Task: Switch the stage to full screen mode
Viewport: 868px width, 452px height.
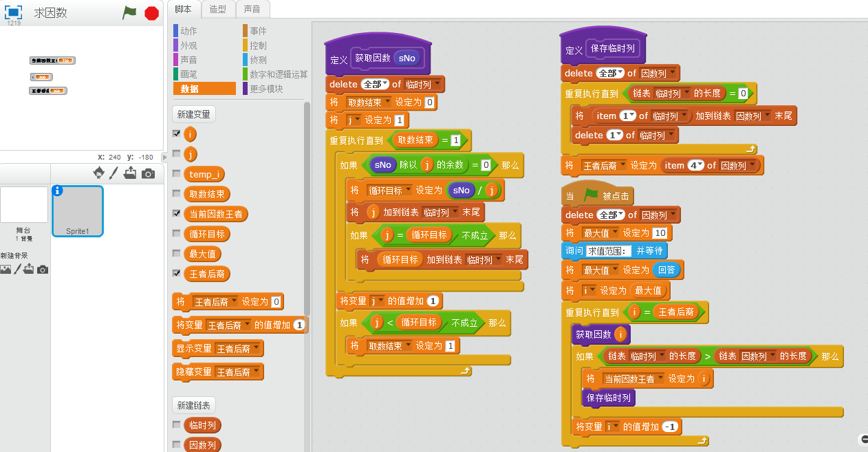Action: point(14,12)
